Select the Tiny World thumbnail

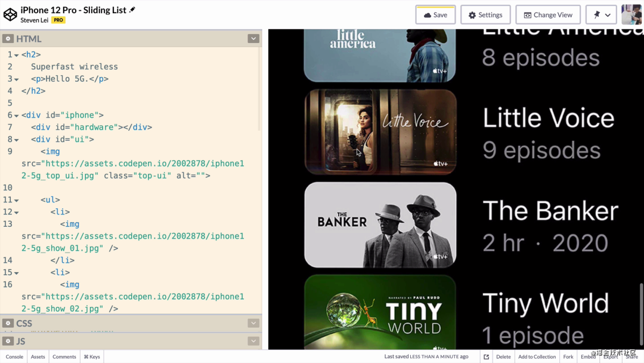380,312
